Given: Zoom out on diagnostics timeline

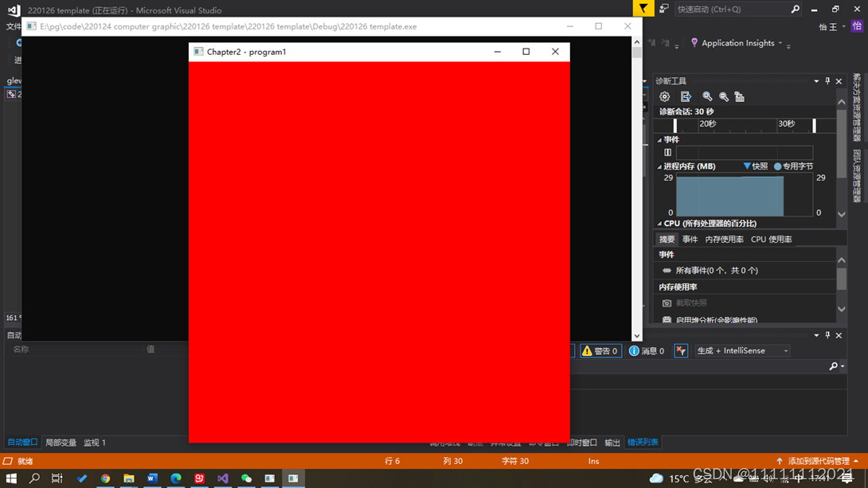Looking at the screenshot, I should point(724,97).
